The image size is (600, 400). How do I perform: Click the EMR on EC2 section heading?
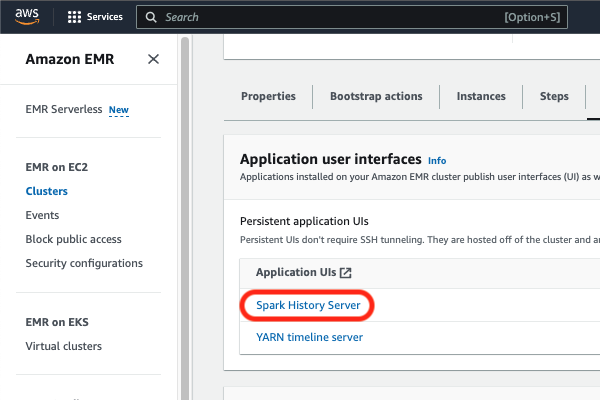(x=57, y=167)
